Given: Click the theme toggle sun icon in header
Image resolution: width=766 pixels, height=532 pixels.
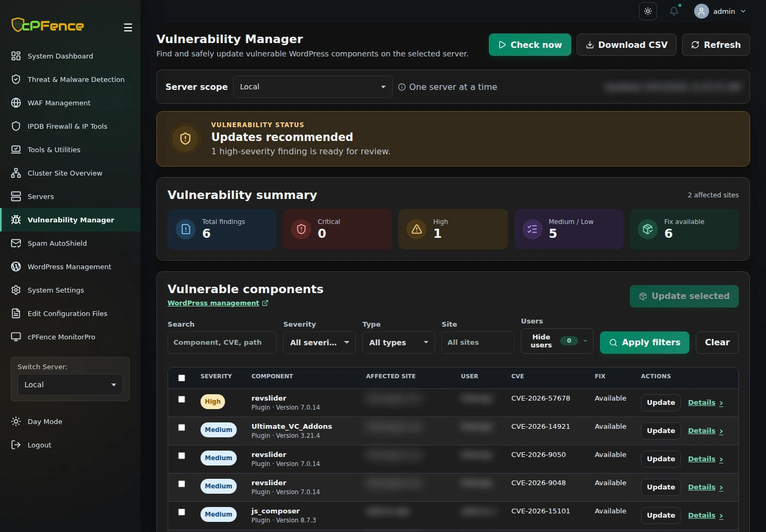Looking at the screenshot, I should (648, 11).
